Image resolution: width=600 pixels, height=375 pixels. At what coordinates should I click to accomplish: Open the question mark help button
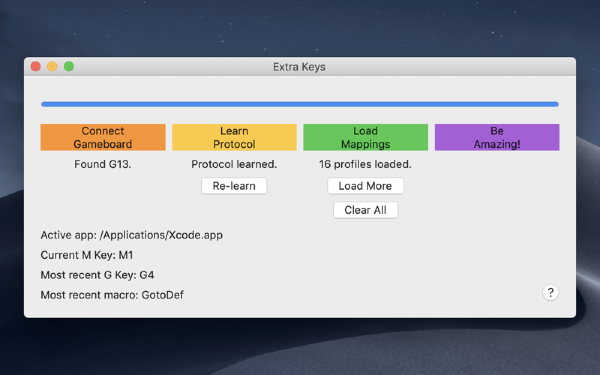pyautogui.click(x=550, y=293)
